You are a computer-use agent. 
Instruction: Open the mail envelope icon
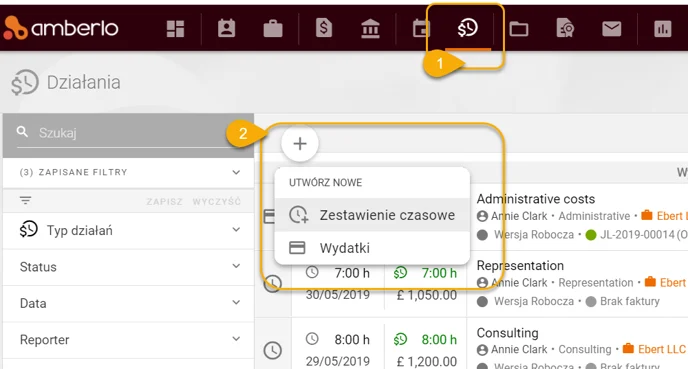612,29
